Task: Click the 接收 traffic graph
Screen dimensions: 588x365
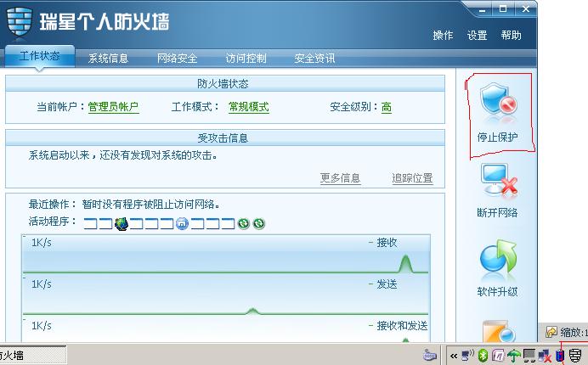Action: point(226,255)
